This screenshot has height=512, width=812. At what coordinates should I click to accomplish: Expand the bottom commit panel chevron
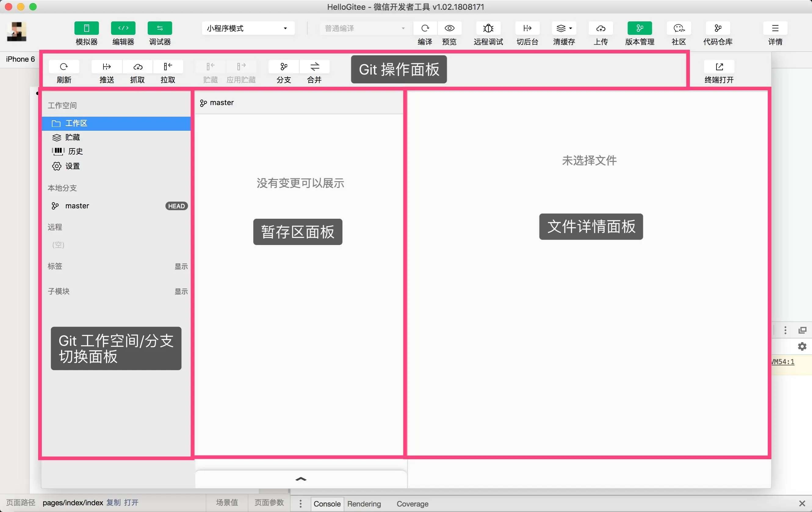301,479
